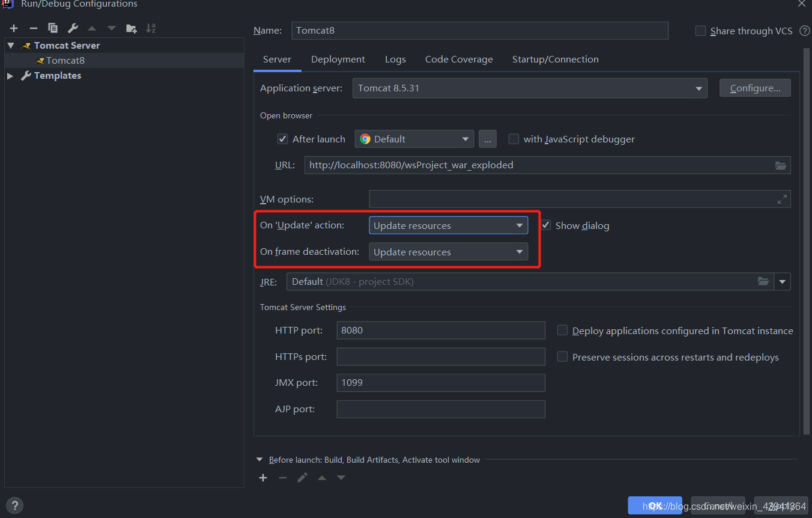This screenshot has height=518, width=812.
Task: Collapse Tomcat Server tree node
Action: click(x=11, y=45)
